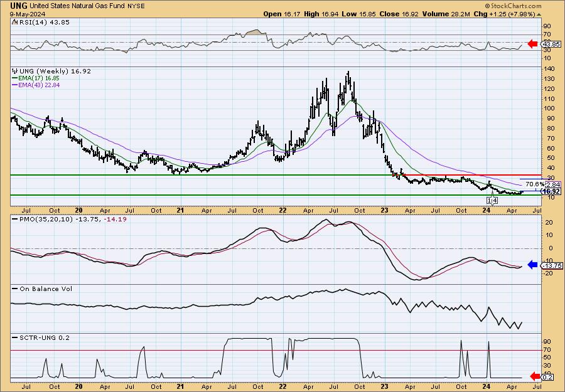This screenshot has width=565, height=392.
Task: Click the -13.75 PMO value tag
Action: pyautogui.click(x=552, y=266)
